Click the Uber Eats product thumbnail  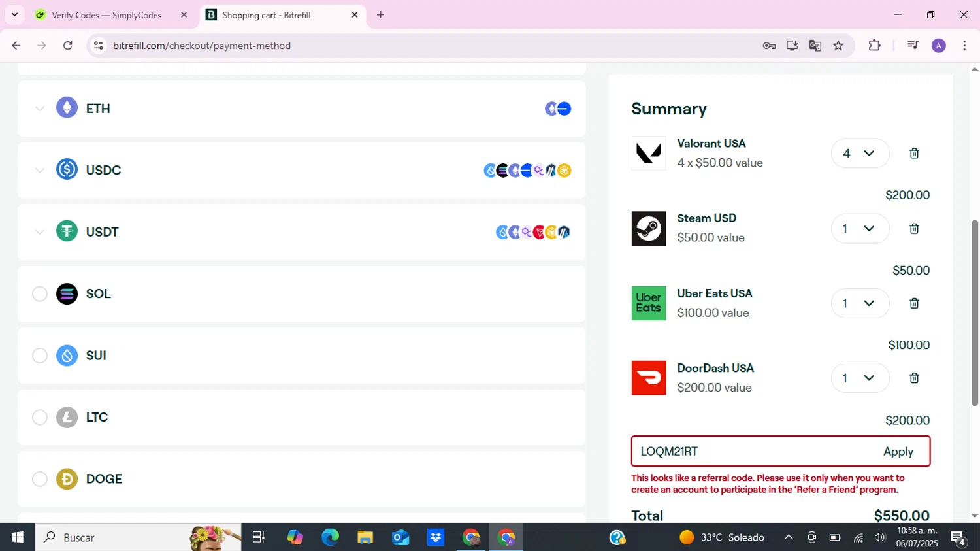[649, 303]
